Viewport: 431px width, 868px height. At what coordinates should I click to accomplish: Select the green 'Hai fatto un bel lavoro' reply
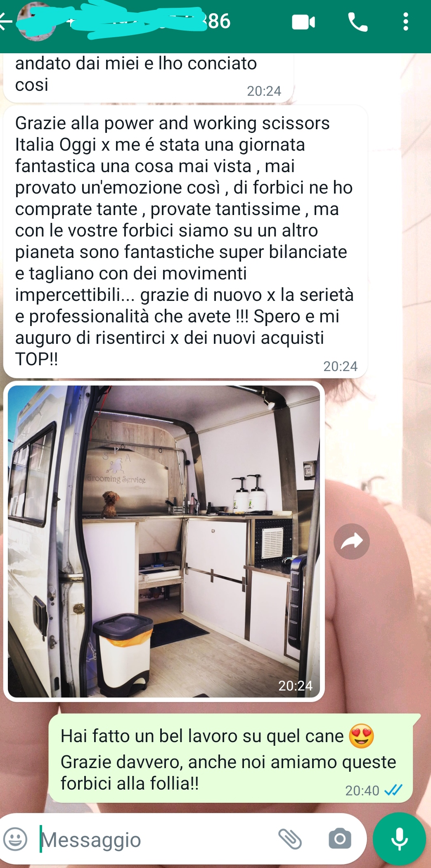(x=232, y=759)
